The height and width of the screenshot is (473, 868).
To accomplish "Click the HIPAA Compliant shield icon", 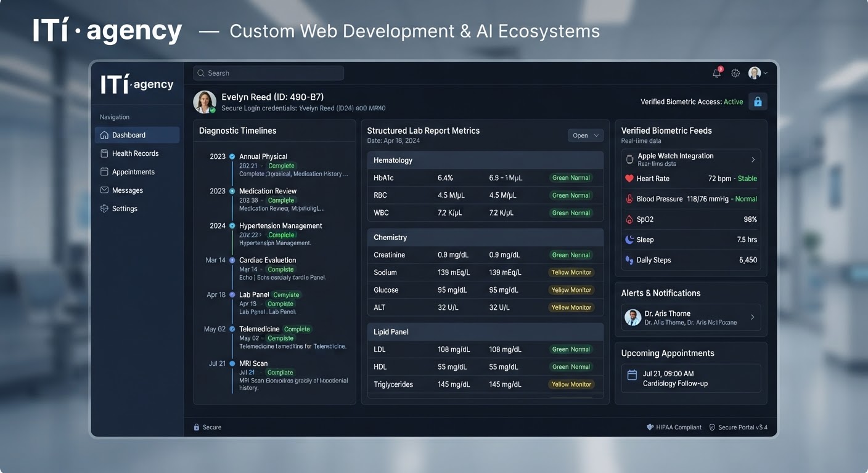I will pyautogui.click(x=650, y=427).
